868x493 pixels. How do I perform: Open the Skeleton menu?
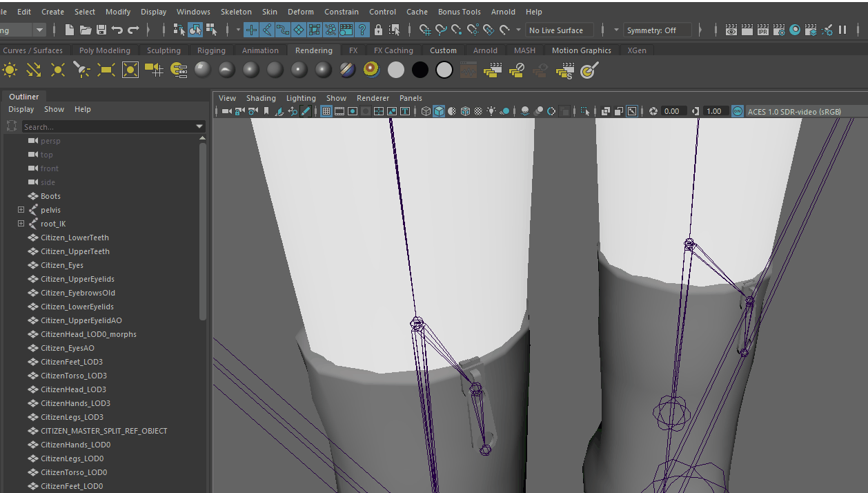(x=236, y=12)
